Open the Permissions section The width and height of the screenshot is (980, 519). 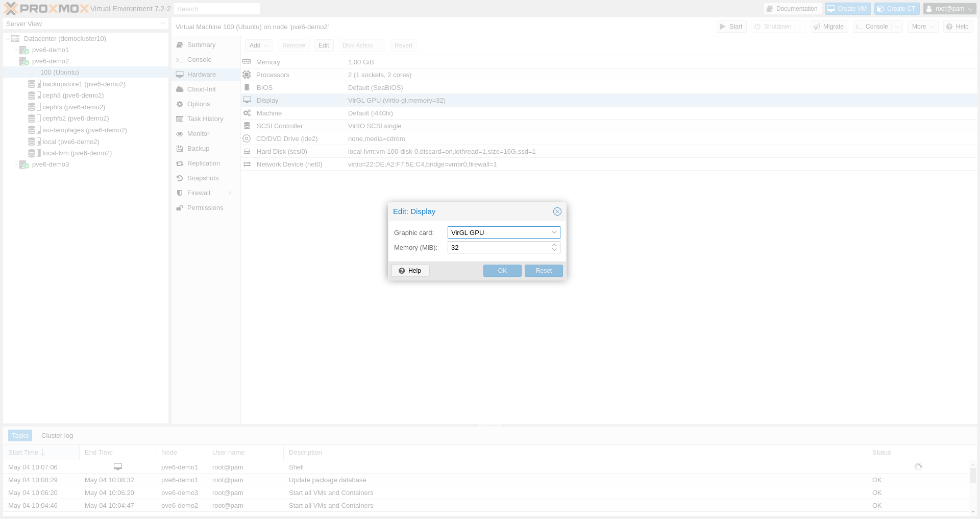205,207
